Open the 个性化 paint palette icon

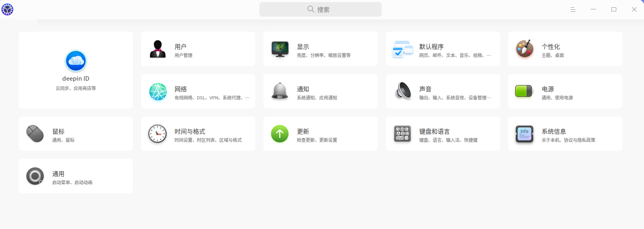tap(524, 49)
